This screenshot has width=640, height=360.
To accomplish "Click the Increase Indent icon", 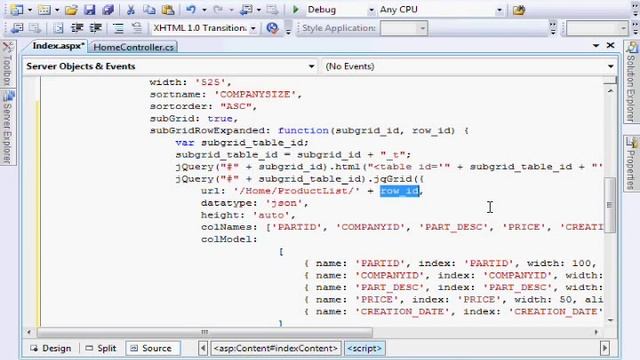I will 96,28.
